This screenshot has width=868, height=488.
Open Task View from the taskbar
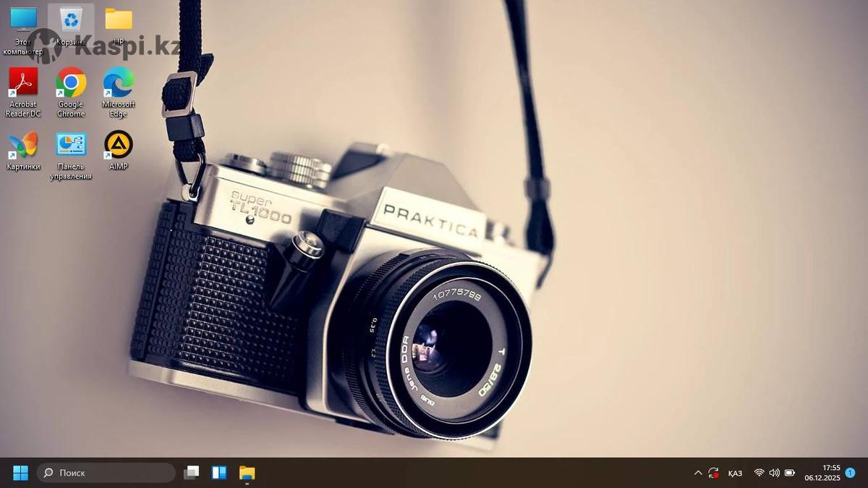tap(192, 473)
